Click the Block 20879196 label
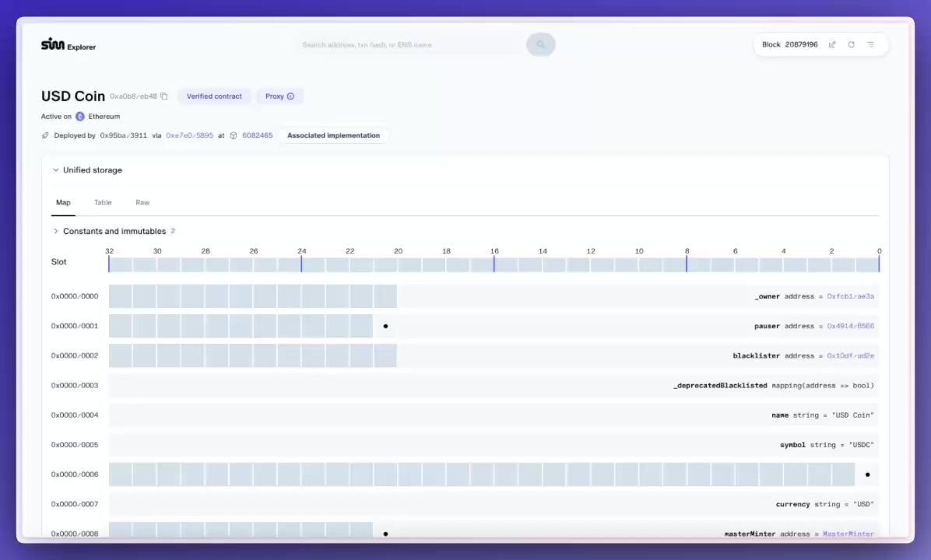This screenshot has height=560, width=931. (x=789, y=44)
